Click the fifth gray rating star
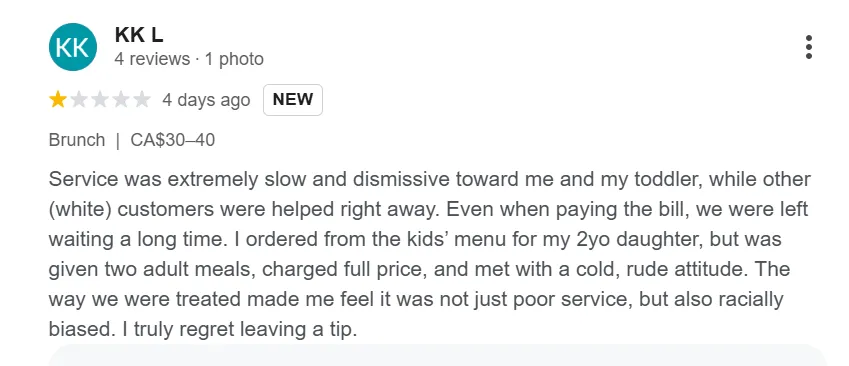 tap(141, 100)
